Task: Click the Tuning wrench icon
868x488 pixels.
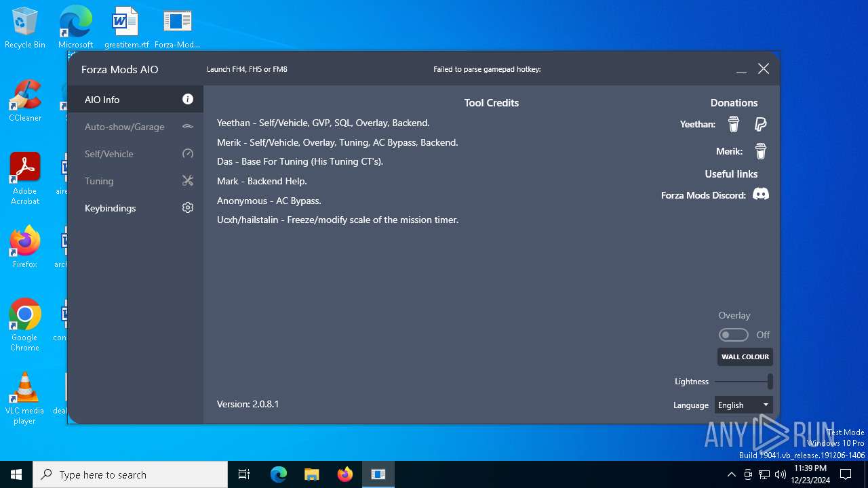Action: tap(188, 181)
